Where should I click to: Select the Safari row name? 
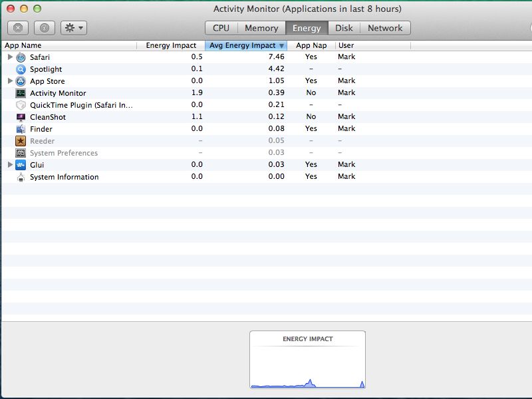tap(40, 57)
